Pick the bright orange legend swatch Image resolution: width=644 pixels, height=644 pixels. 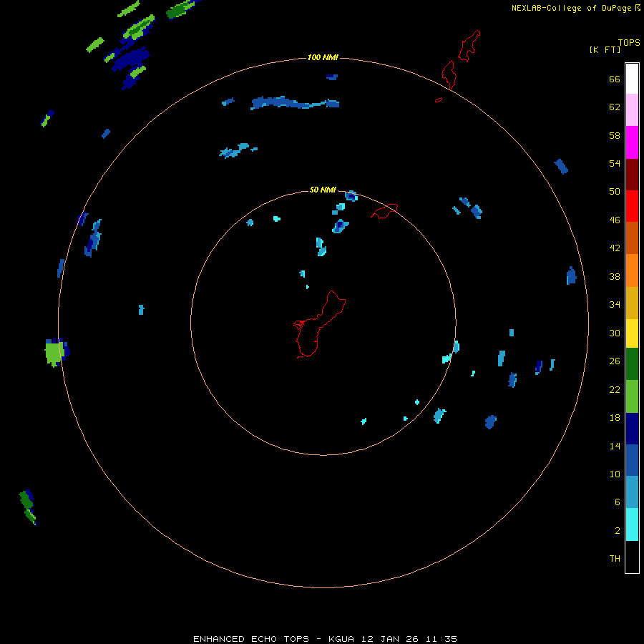click(x=632, y=270)
